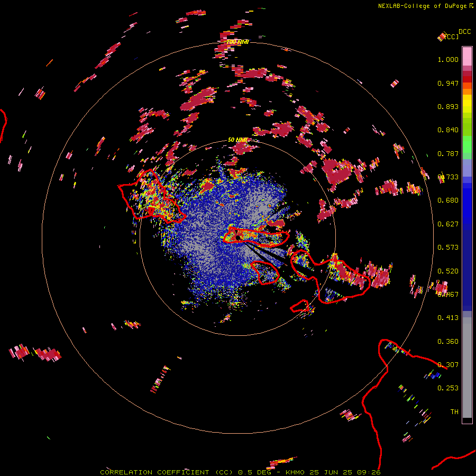Select the gray lower color bar segment
Image resolution: width=476 pixels, height=476 pixels.
tap(467, 368)
